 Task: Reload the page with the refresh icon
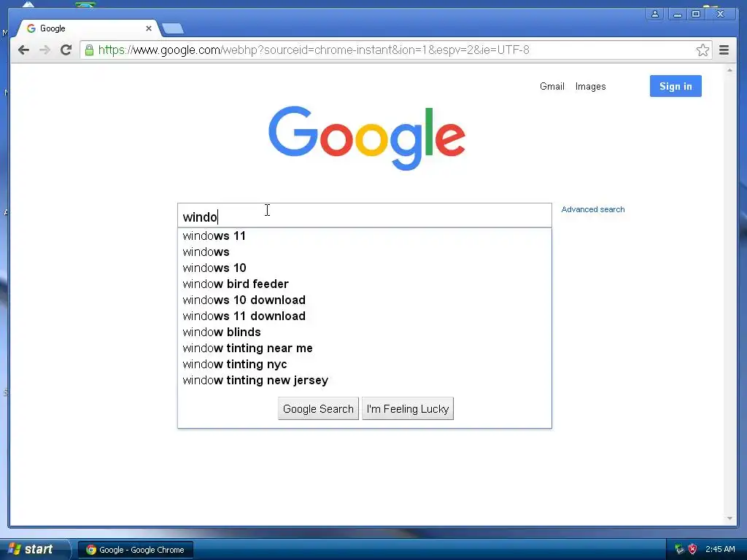click(66, 50)
